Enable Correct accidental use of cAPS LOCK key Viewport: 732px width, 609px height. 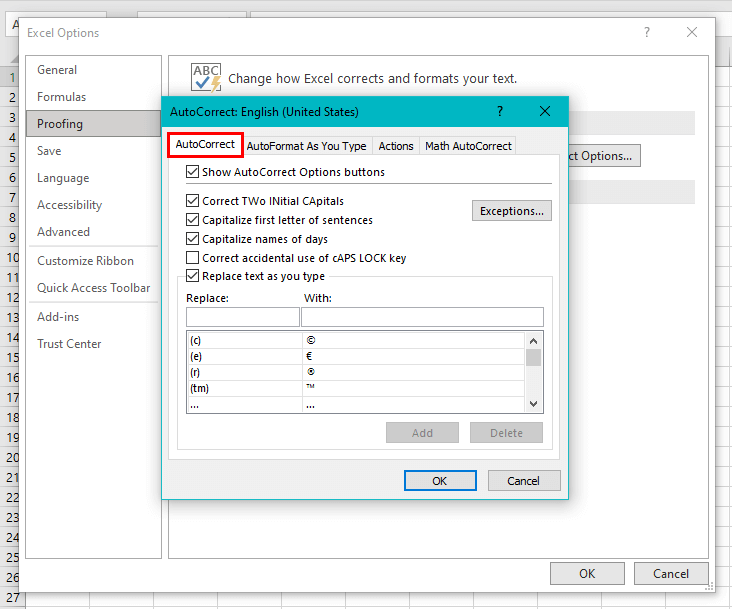192,258
